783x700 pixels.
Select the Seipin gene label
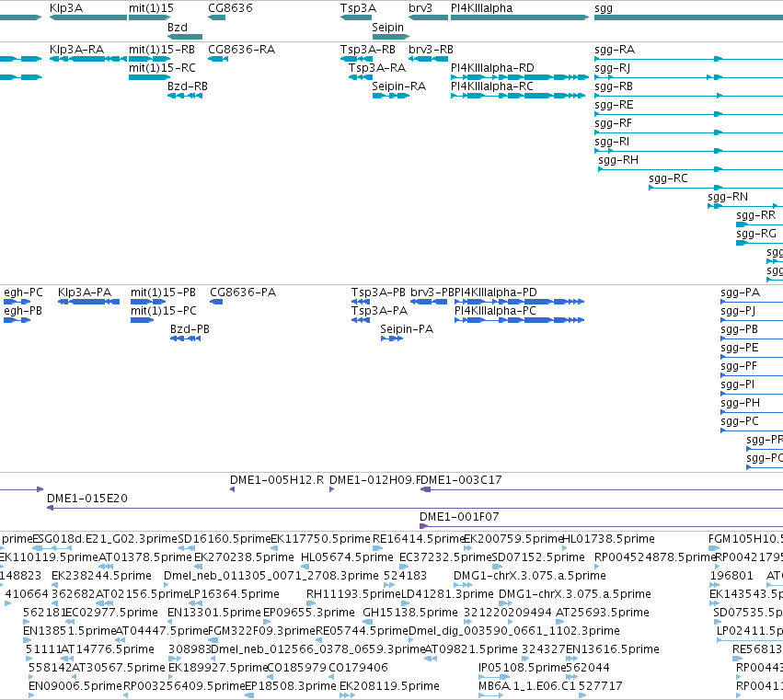[387, 28]
